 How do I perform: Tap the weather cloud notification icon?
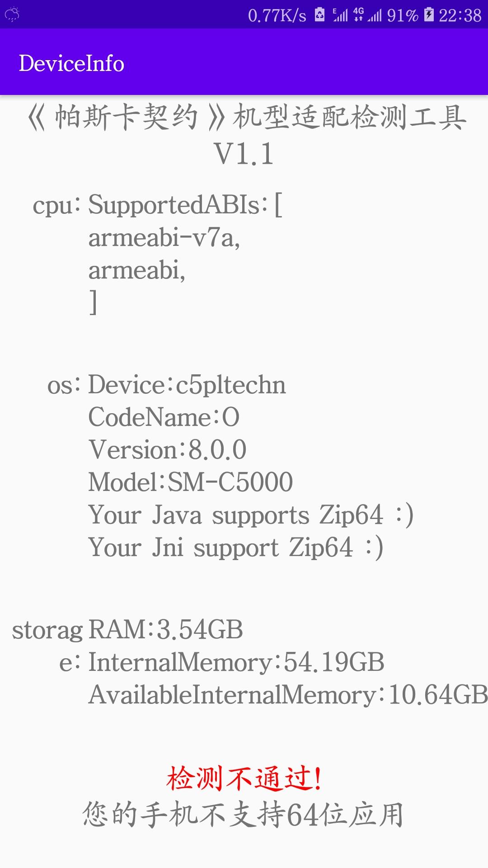pos(12,14)
